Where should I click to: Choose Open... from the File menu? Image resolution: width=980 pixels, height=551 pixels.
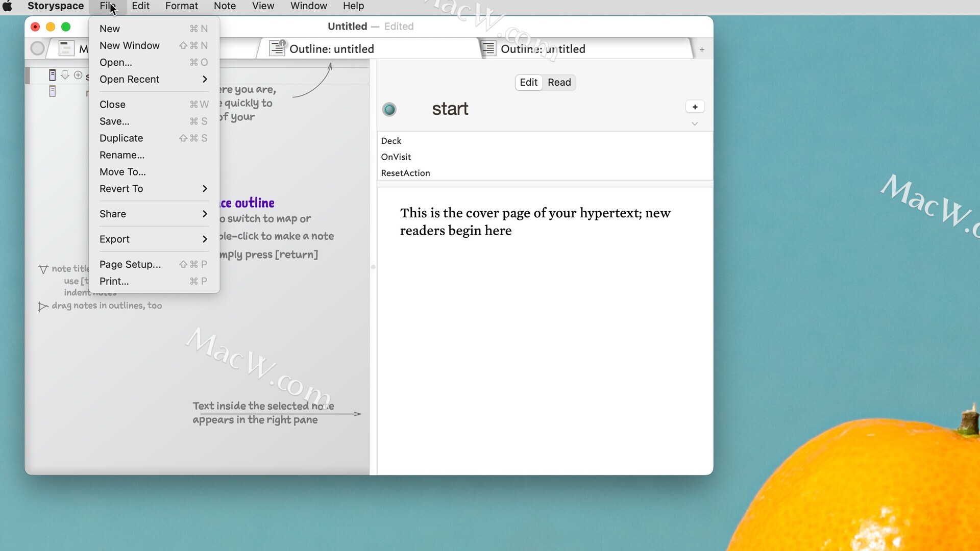154,62
